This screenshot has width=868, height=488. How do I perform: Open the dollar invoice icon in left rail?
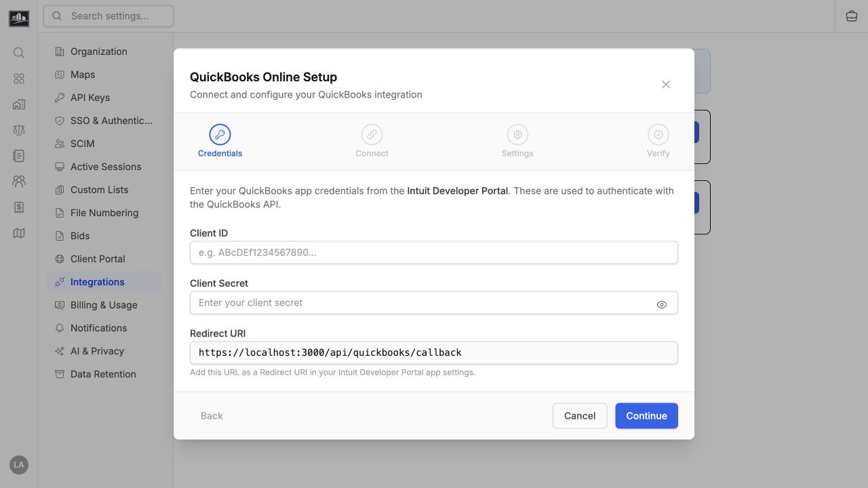pos(19,207)
